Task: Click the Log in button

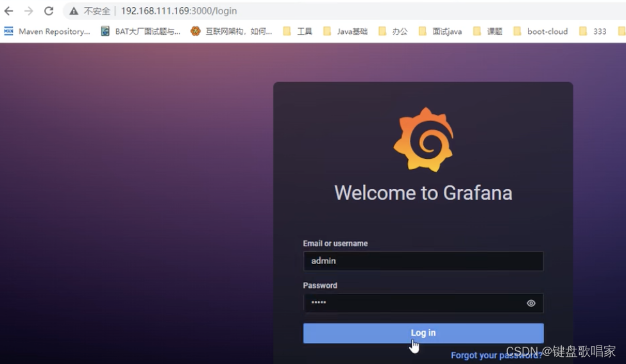Action: (423, 333)
